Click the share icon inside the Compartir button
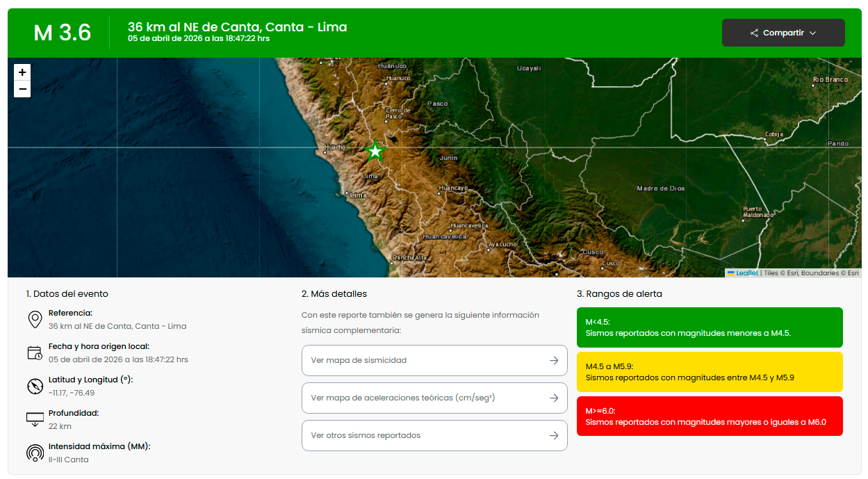The image size is (868, 479). 753,33
